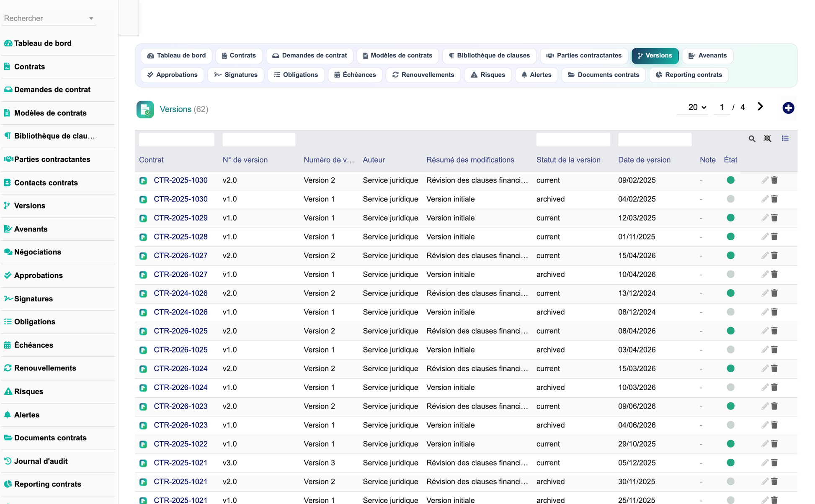
Task: Click row icon beside CTR-2026-1023 v2.0
Action: coord(143,406)
